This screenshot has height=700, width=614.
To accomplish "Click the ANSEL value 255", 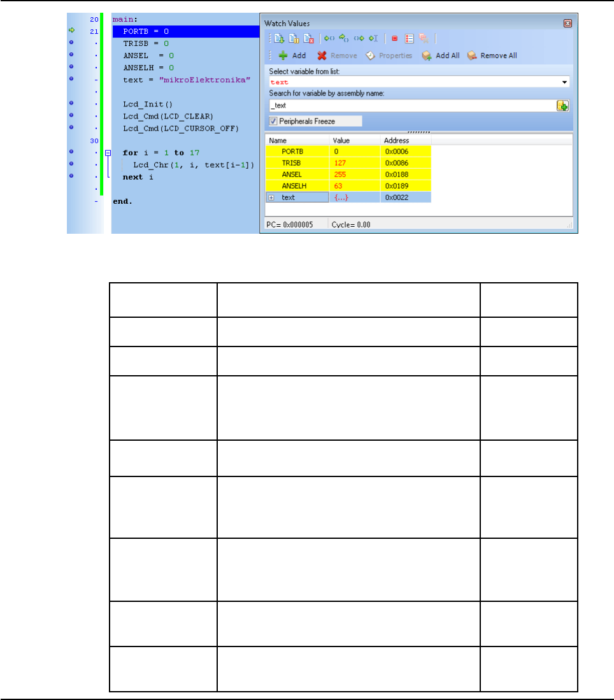I will pos(340,175).
